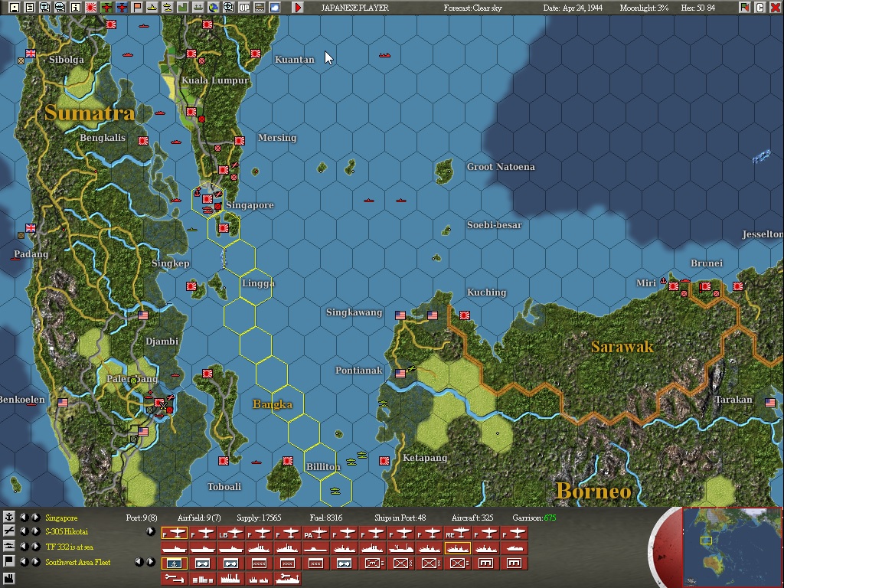Open the save game floppy icon
Screen dimensions: 882x588
coord(15,8)
